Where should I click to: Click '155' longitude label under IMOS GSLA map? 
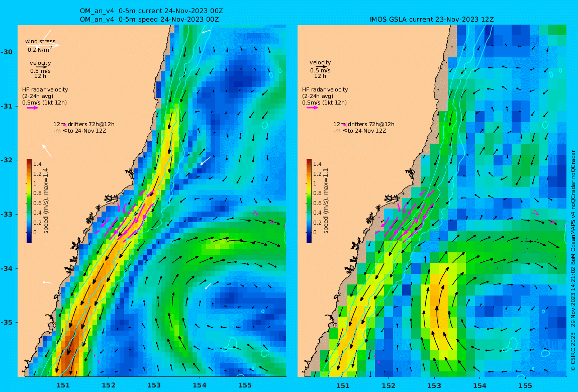pos(525,385)
